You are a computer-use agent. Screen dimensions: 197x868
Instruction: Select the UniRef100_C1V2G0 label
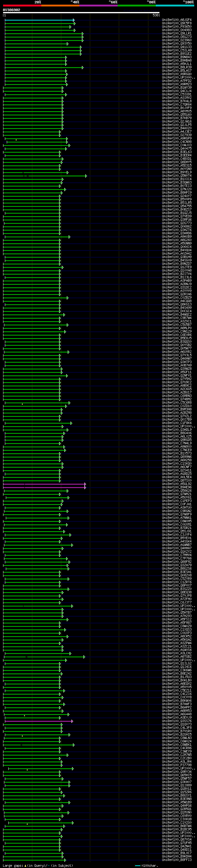[x=177, y=822]
